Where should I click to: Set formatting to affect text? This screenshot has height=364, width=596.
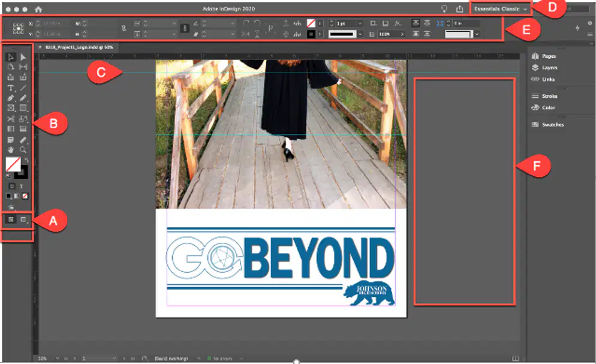coord(22,186)
